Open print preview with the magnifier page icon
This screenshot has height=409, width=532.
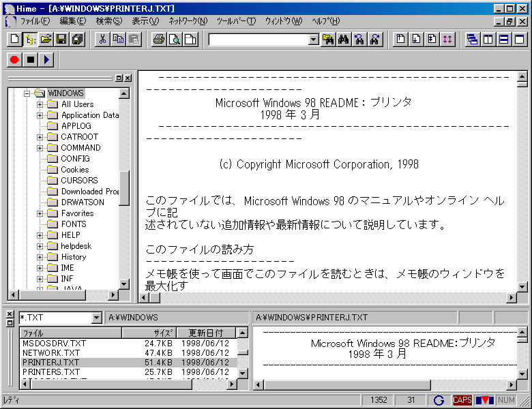tap(174, 40)
